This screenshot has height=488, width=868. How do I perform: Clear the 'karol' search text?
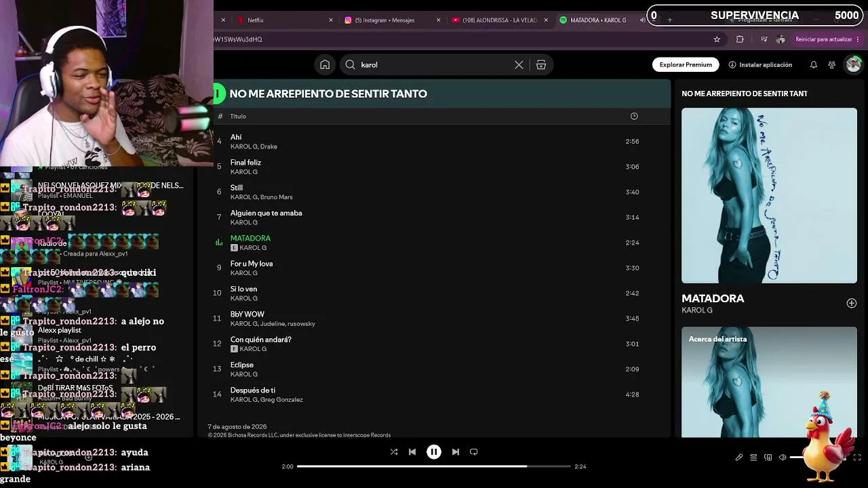[x=519, y=64]
